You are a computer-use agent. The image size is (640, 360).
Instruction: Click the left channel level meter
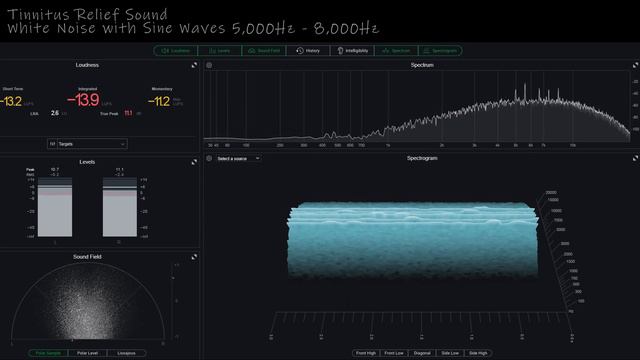[x=55, y=207]
